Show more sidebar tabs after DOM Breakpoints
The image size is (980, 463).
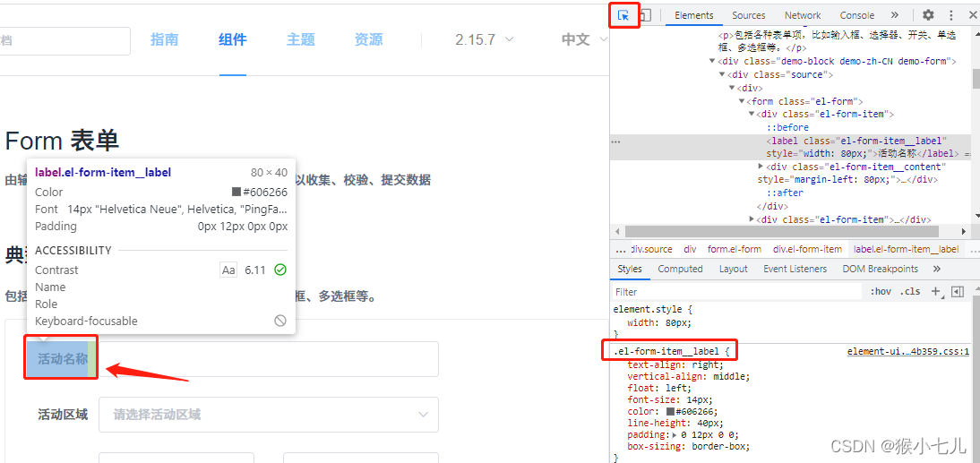(x=936, y=269)
